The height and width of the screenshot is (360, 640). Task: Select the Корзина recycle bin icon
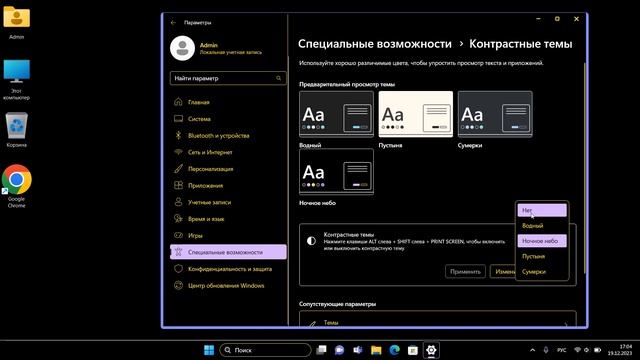16,130
